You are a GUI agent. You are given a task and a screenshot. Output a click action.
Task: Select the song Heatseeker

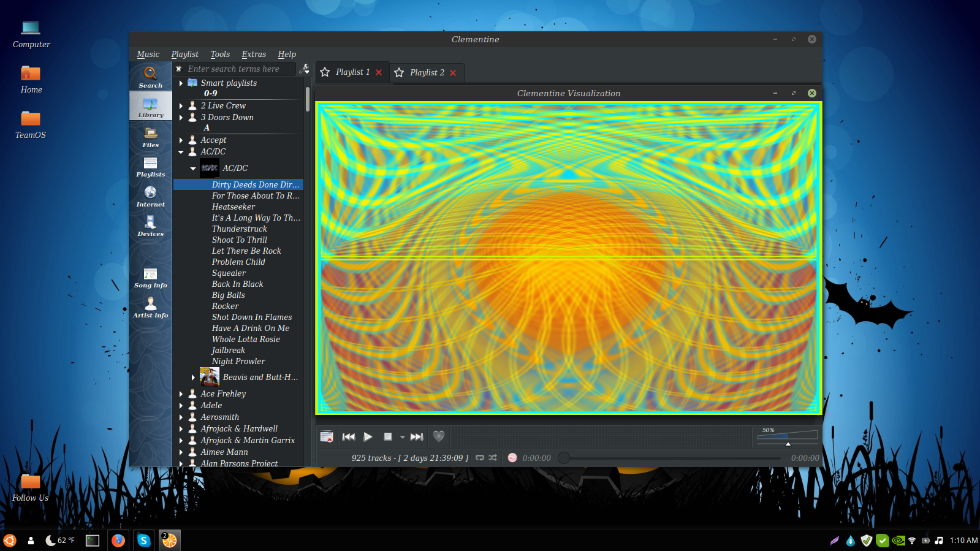(233, 207)
